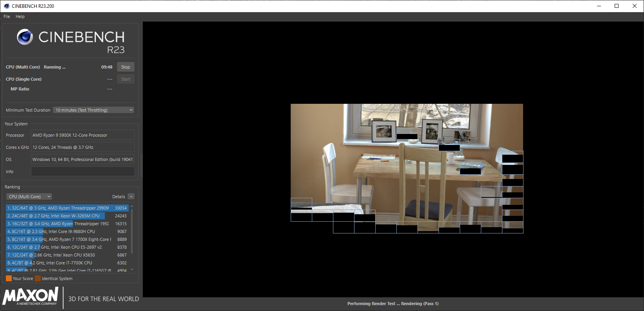The width and height of the screenshot is (644, 311).
Task: Open the Minimum Test Duration dropdown
Action: pyautogui.click(x=94, y=110)
